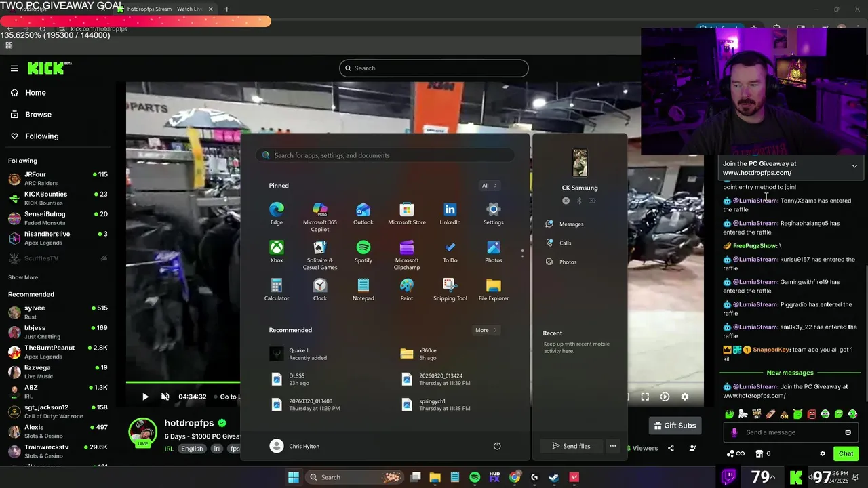Open Chris Hylton user account
The image size is (868, 488).
[x=294, y=446]
